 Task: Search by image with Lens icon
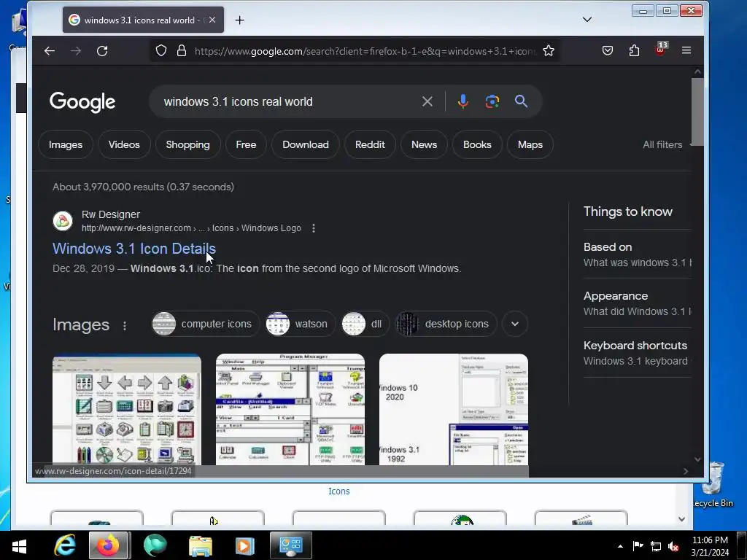(x=492, y=101)
